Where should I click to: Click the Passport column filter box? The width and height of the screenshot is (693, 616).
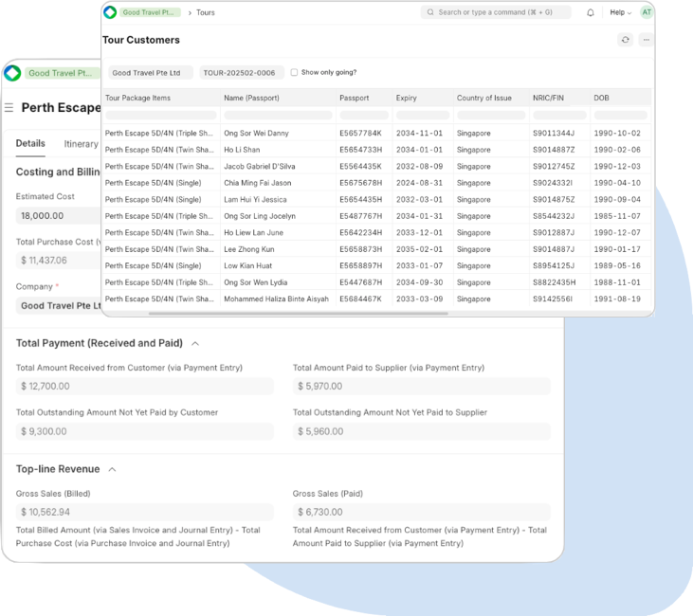tap(364, 116)
